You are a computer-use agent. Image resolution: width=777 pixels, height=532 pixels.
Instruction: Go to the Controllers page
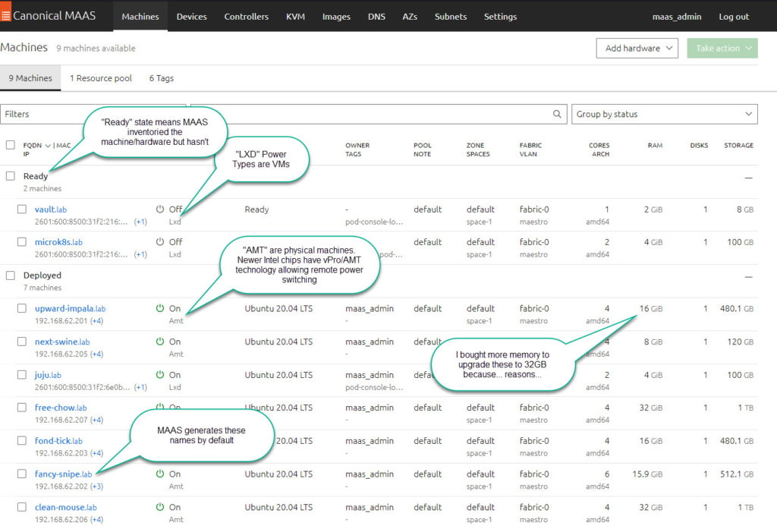coord(247,17)
